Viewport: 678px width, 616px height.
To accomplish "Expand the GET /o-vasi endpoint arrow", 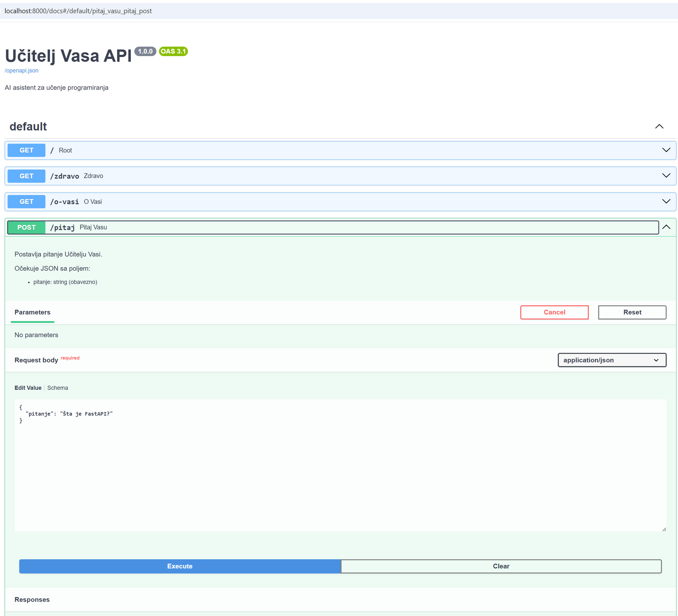I will coord(666,202).
